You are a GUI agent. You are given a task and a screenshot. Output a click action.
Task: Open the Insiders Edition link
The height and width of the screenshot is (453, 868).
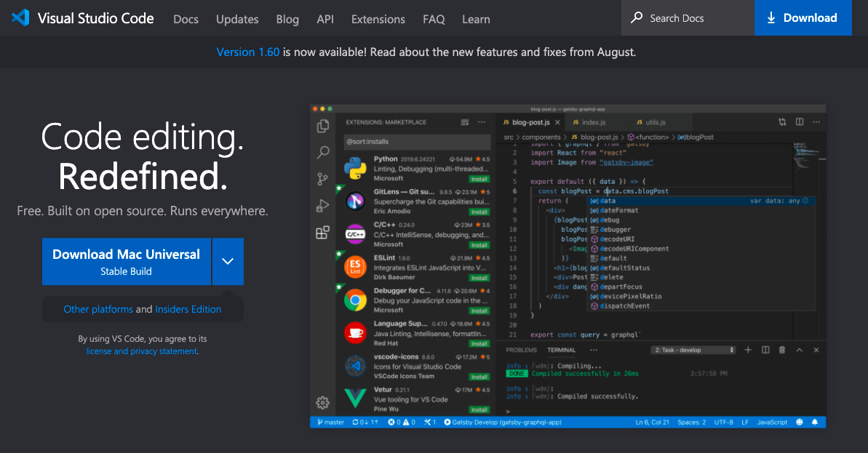pyautogui.click(x=188, y=309)
